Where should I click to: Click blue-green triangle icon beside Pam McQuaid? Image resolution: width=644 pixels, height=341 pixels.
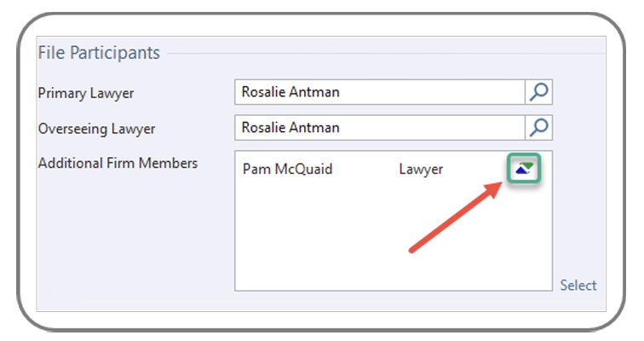(524, 168)
